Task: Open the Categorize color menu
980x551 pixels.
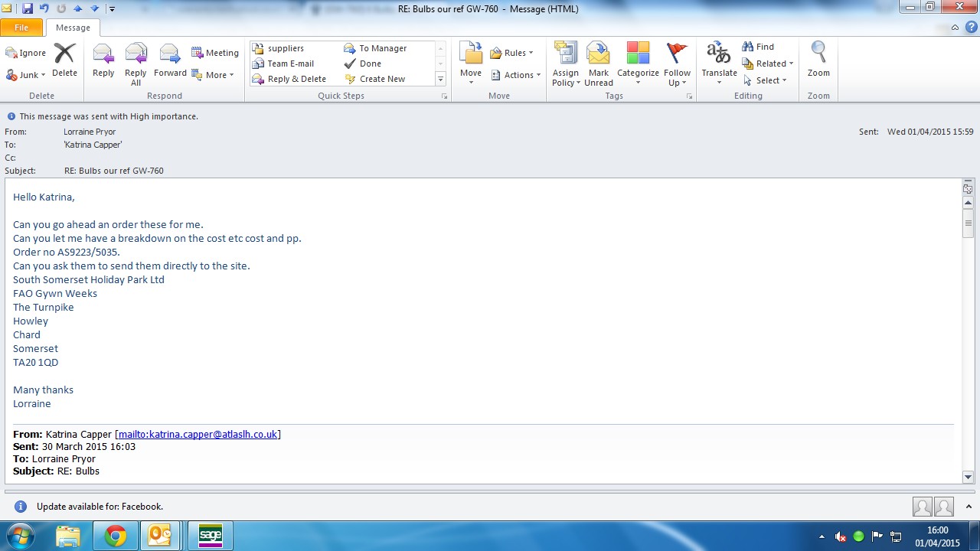Action: 638,64
